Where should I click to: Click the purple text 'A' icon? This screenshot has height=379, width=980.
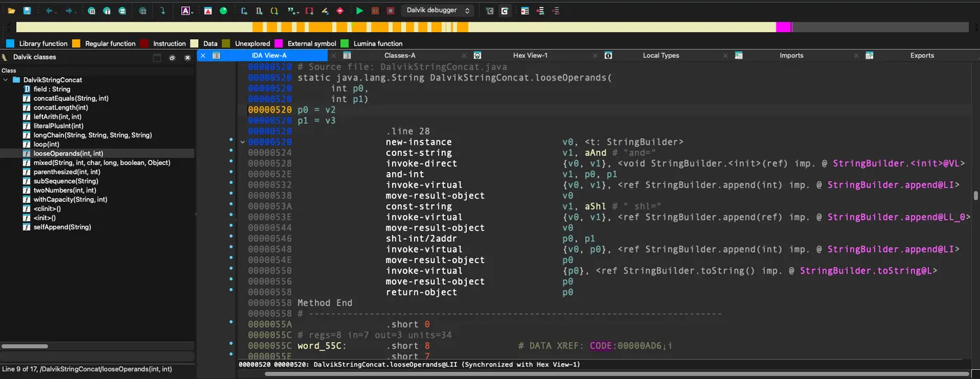click(185, 10)
